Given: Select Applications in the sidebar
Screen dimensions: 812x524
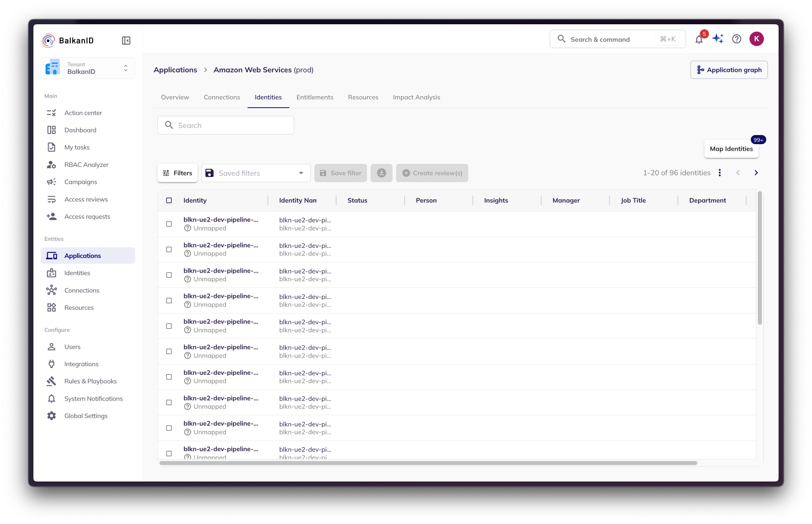Looking at the screenshot, I should coord(88,256).
